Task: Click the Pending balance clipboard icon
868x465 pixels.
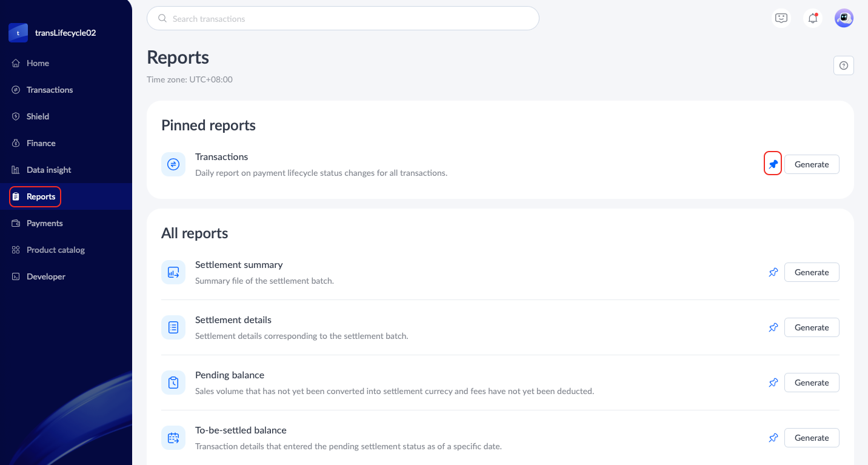Action: tap(173, 383)
